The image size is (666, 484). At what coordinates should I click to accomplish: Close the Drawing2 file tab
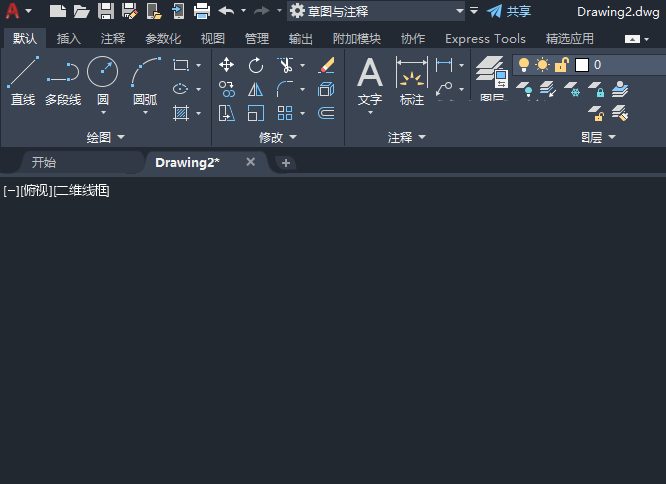click(251, 162)
